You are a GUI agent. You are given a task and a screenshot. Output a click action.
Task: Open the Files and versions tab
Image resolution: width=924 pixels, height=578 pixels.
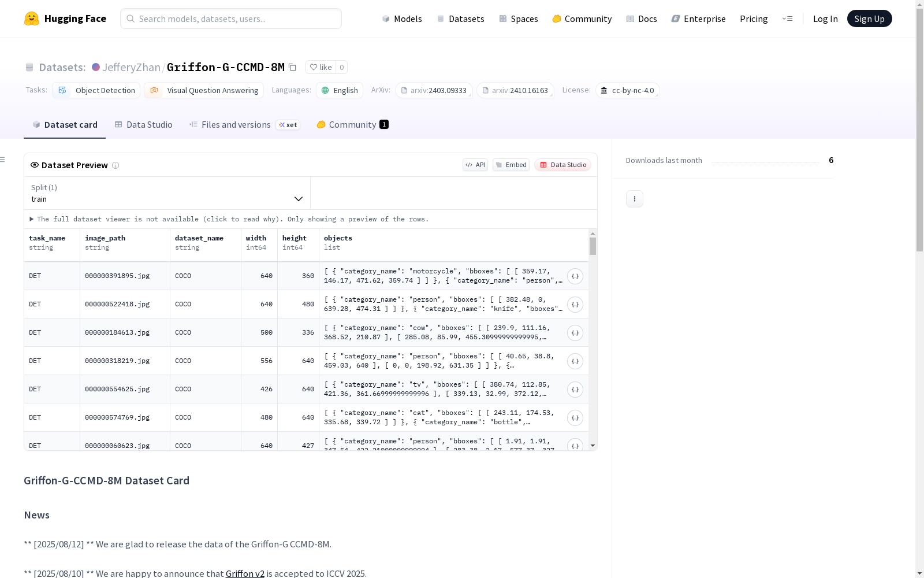point(244,125)
